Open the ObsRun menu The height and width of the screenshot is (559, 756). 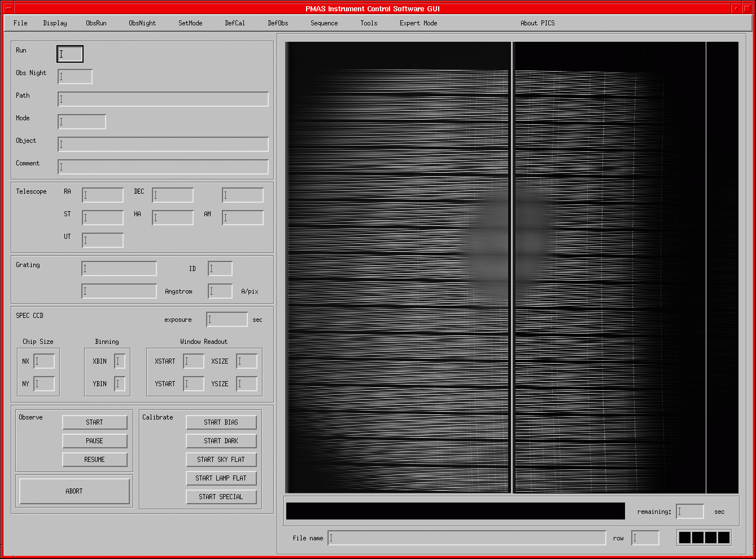pyautogui.click(x=96, y=23)
